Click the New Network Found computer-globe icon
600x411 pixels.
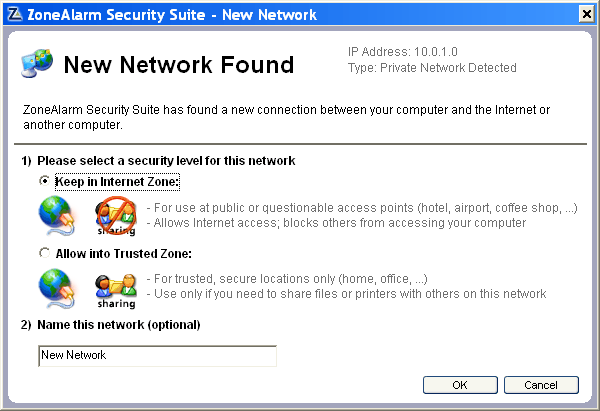pyautogui.click(x=37, y=64)
